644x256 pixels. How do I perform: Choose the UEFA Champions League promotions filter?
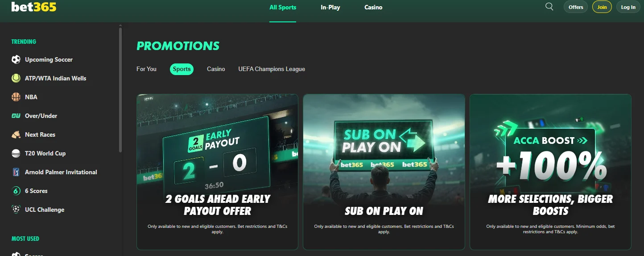272,69
